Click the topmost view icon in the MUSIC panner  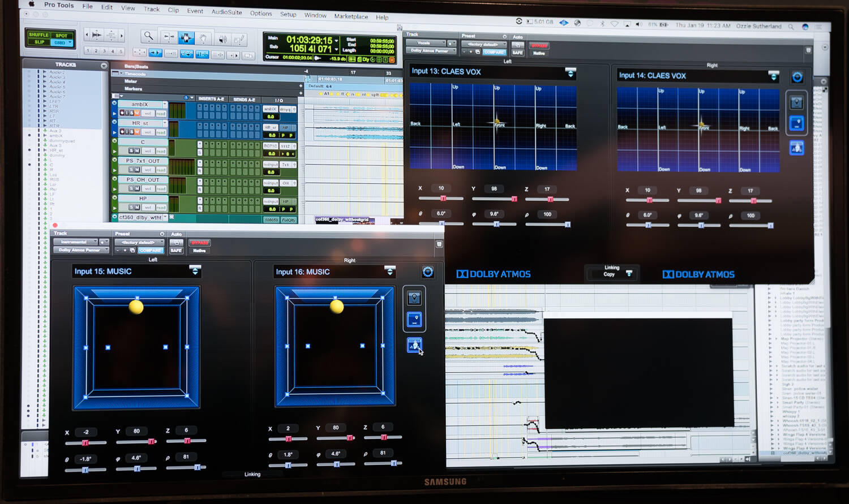(414, 298)
